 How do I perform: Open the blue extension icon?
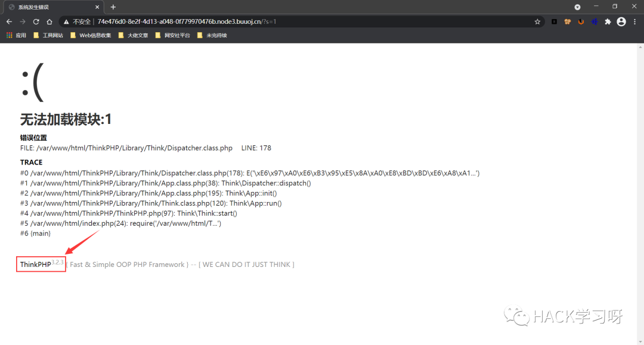595,21
